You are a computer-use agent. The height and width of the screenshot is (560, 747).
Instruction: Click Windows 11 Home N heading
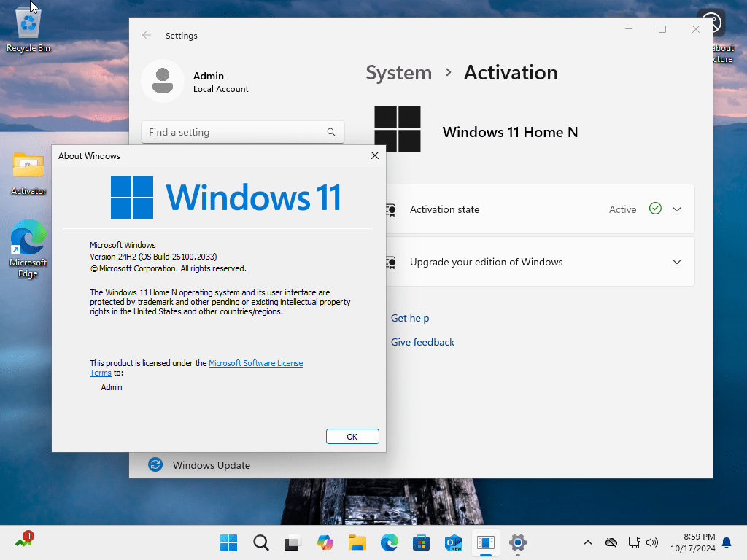pyautogui.click(x=510, y=132)
